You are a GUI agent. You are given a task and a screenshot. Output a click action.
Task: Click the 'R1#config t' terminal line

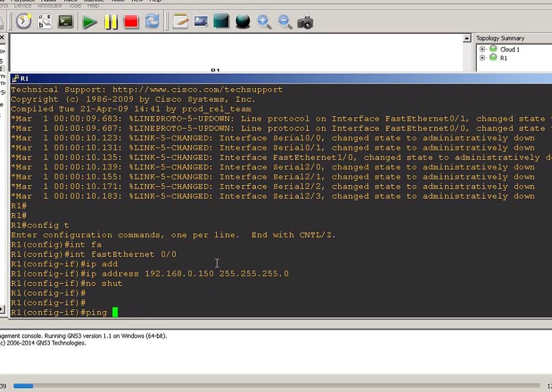40,225
